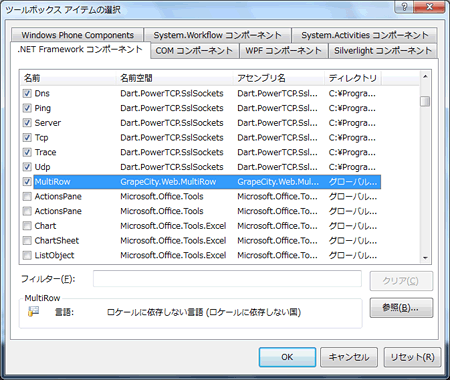Select the .NET Framework コンポーネント tab

point(80,50)
